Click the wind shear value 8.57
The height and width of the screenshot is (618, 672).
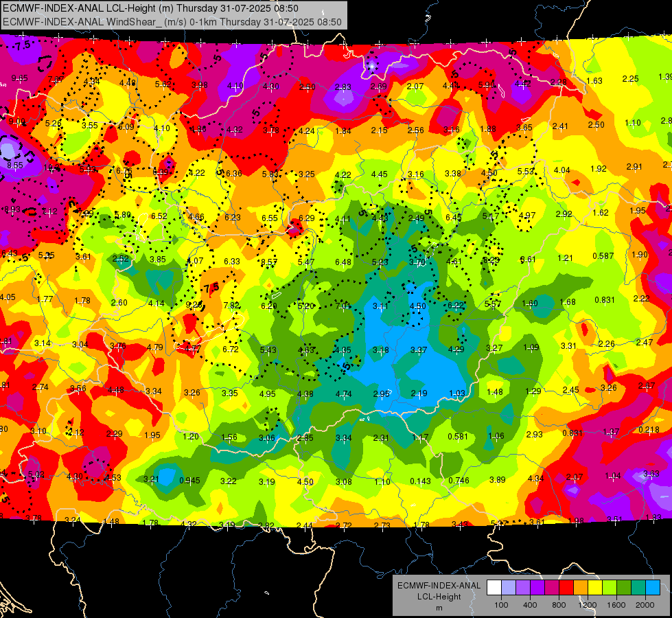[270, 262]
